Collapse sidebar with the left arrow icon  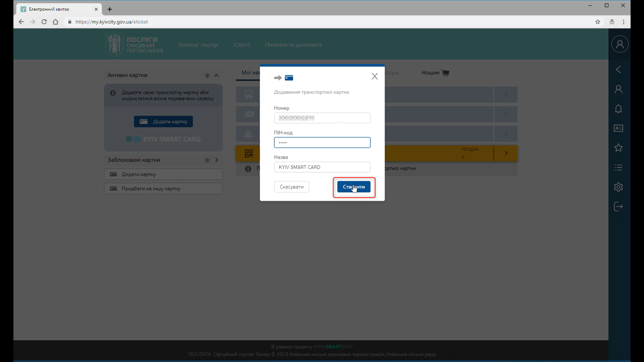coord(618,69)
